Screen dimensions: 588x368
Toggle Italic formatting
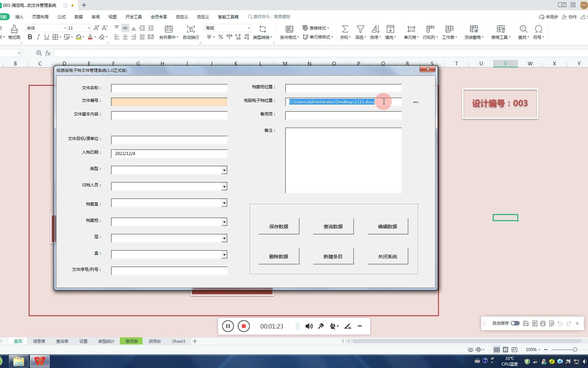38,37
